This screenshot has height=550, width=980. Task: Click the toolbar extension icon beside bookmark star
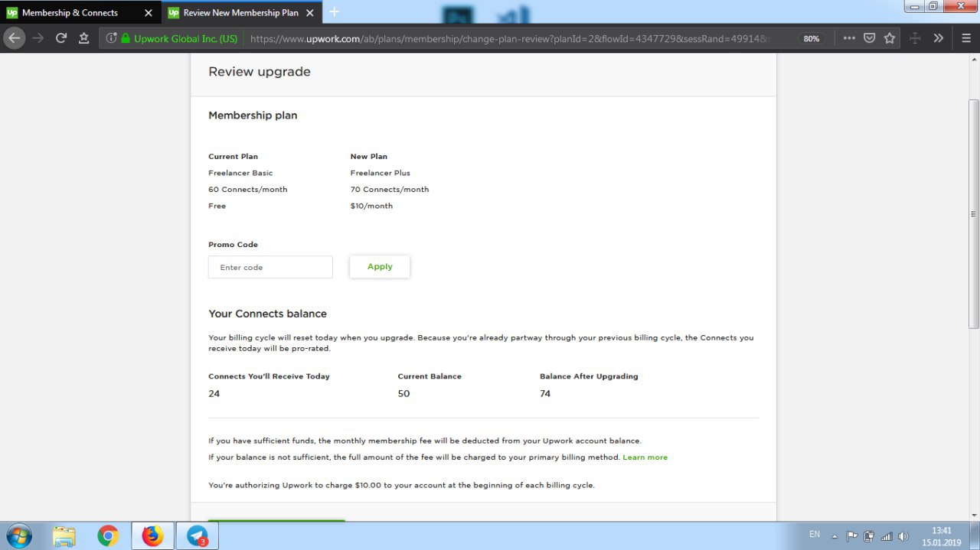pyautogui.click(x=914, y=37)
